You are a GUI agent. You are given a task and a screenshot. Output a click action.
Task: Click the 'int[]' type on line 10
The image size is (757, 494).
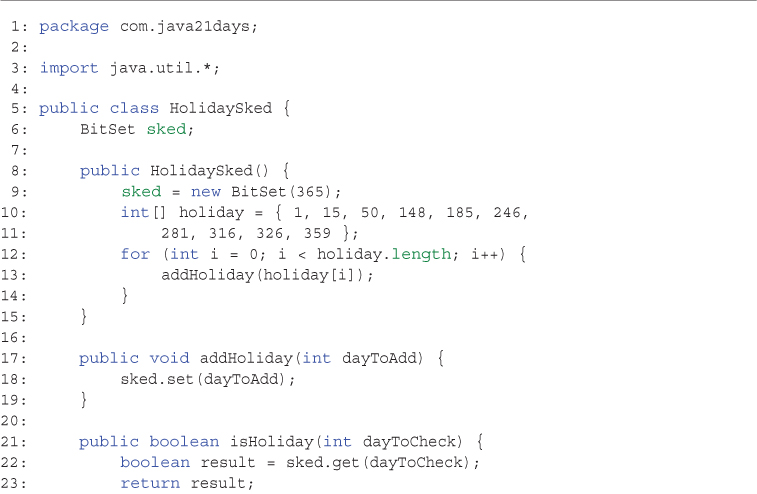tap(143, 212)
